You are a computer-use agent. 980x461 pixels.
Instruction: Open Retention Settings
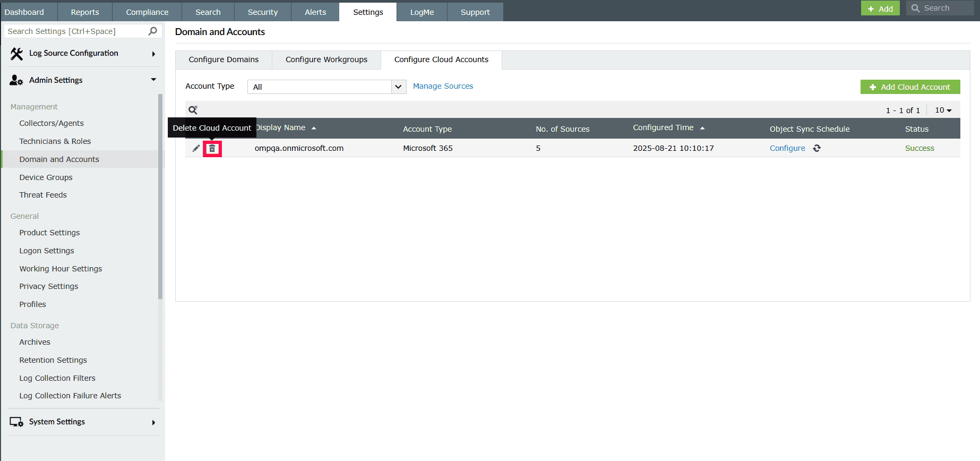pos(53,360)
